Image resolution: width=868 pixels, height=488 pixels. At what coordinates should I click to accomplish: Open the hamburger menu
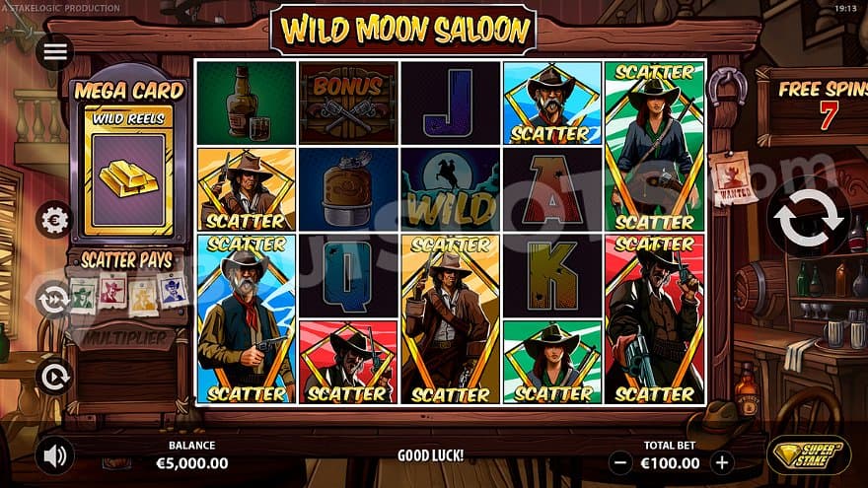coord(54,52)
